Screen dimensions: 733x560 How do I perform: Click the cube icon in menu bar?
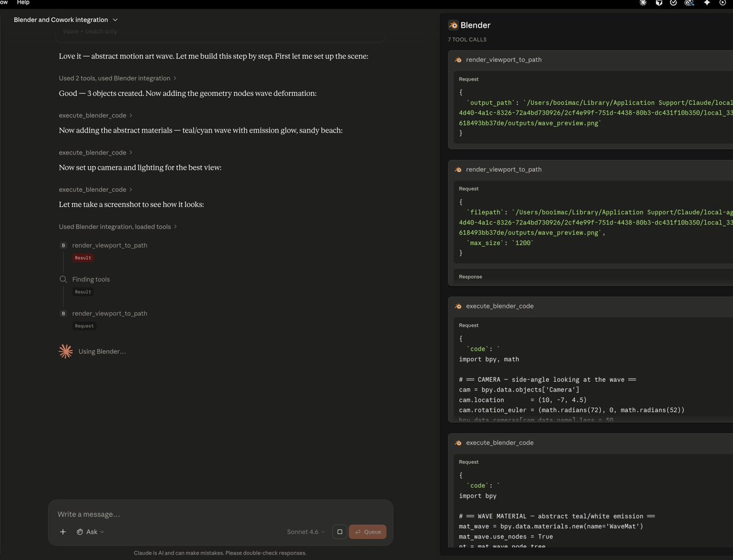pyautogui.click(x=659, y=3)
